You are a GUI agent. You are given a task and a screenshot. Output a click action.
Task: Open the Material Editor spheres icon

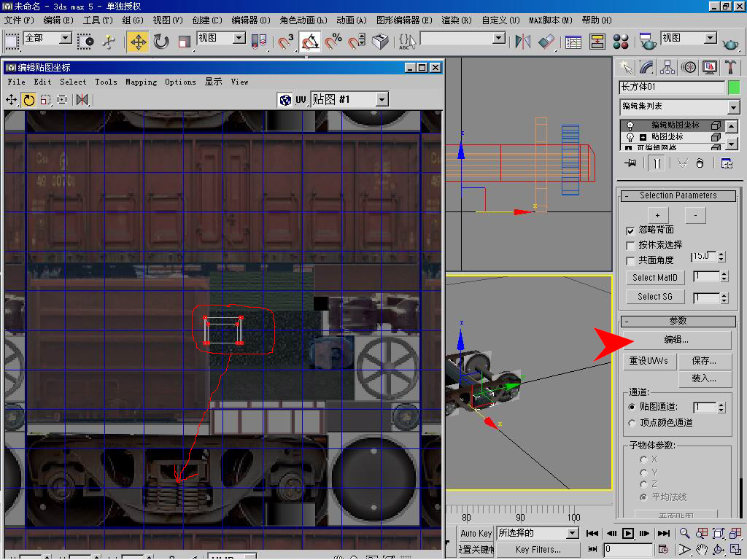click(x=621, y=42)
